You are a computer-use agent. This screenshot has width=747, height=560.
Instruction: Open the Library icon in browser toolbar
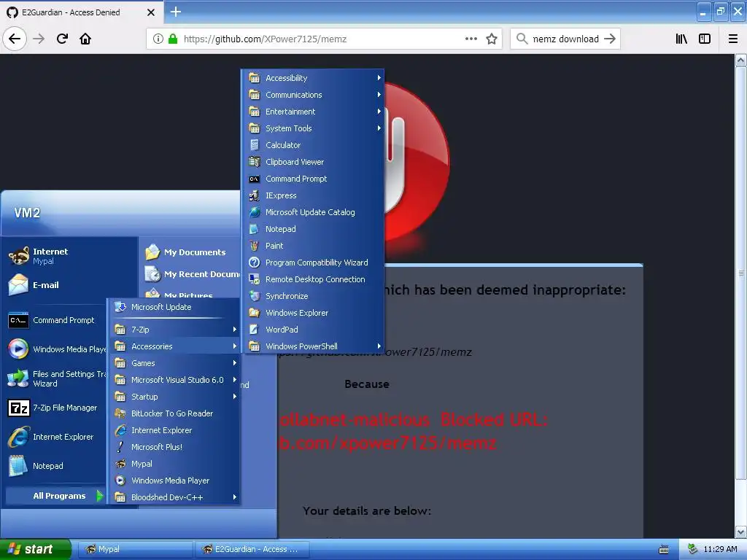point(682,39)
